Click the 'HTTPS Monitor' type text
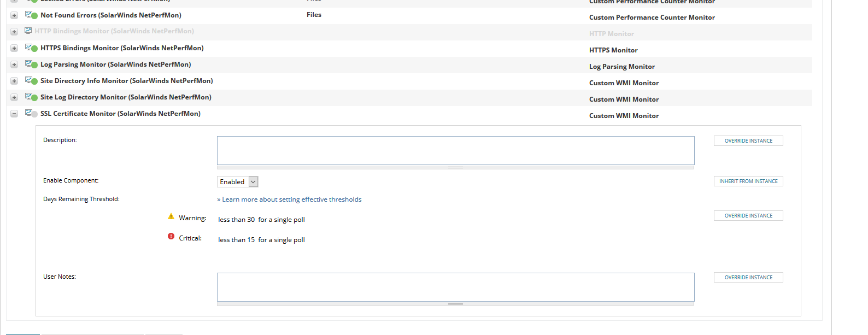 [613, 50]
